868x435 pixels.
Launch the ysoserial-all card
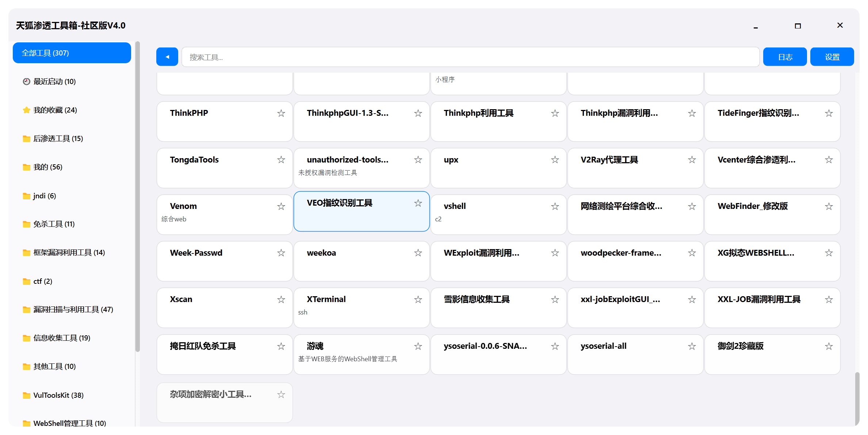tap(635, 355)
